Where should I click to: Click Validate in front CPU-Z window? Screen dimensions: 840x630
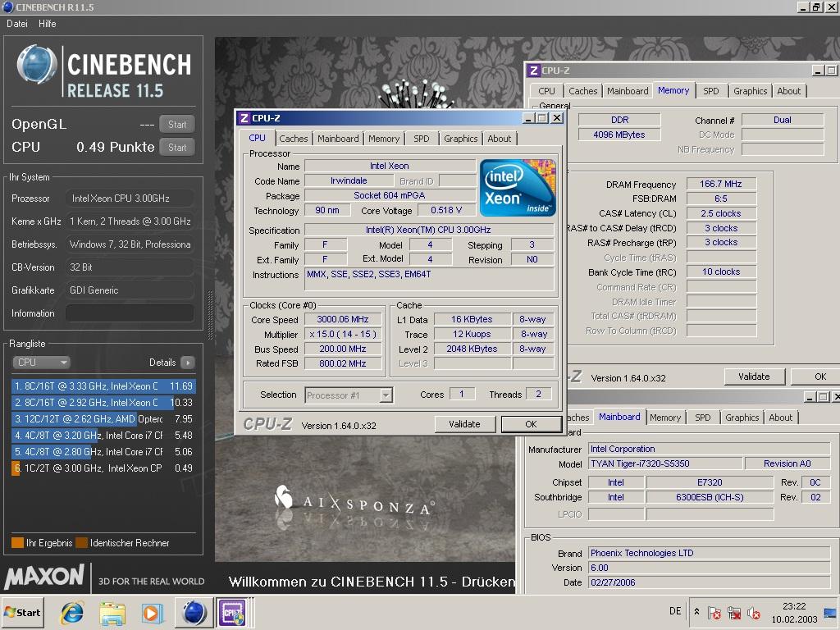pos(464,424)
